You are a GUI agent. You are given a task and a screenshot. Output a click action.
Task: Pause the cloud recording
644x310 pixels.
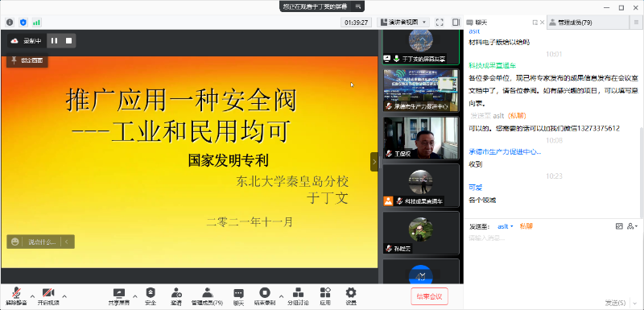click(x=54, y=40)
